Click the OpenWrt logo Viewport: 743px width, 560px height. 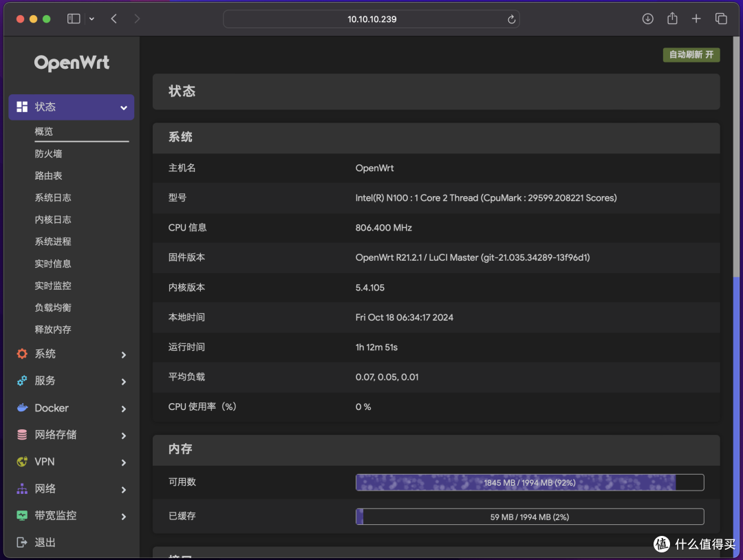pyautogui.click(x=72, y=63)
